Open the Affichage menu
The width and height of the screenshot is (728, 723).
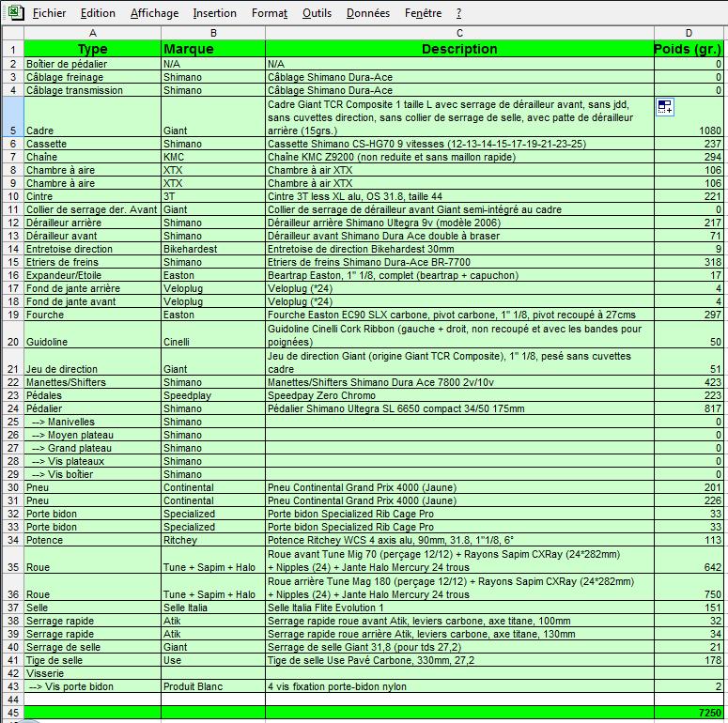click(155, 13)
